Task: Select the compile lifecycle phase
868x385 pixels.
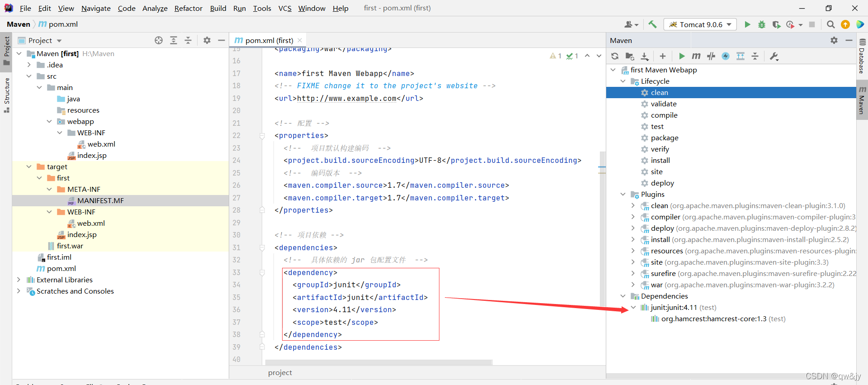Action: [x=664, y=115]
